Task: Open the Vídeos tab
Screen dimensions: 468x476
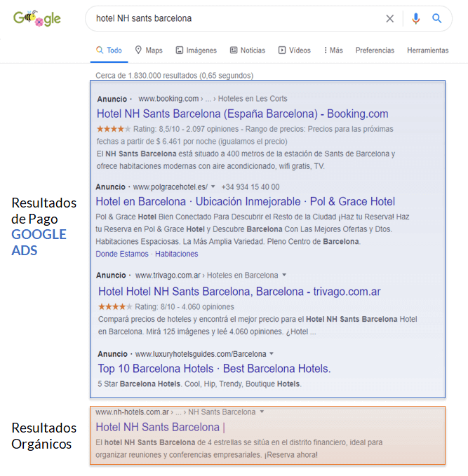Action: pos(295,50)
